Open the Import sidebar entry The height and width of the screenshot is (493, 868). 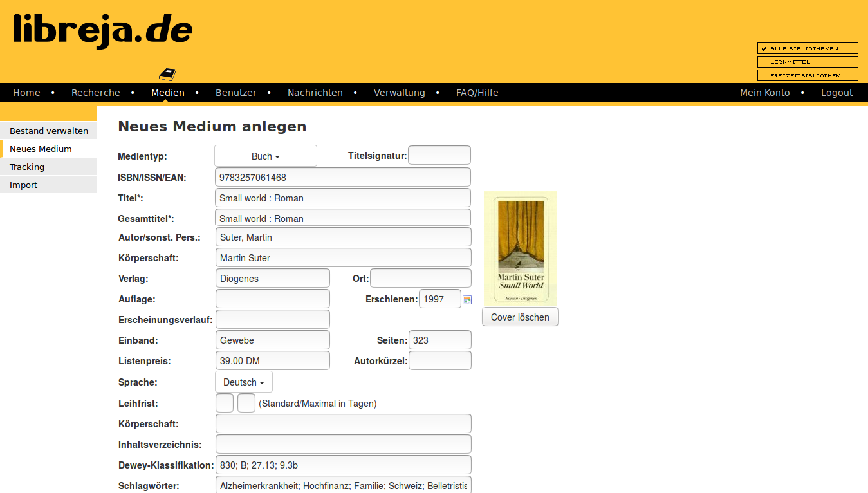(x=24, y=185)
